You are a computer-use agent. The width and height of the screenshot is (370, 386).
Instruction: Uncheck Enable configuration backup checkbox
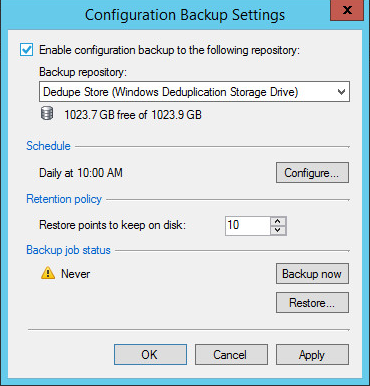26,50
